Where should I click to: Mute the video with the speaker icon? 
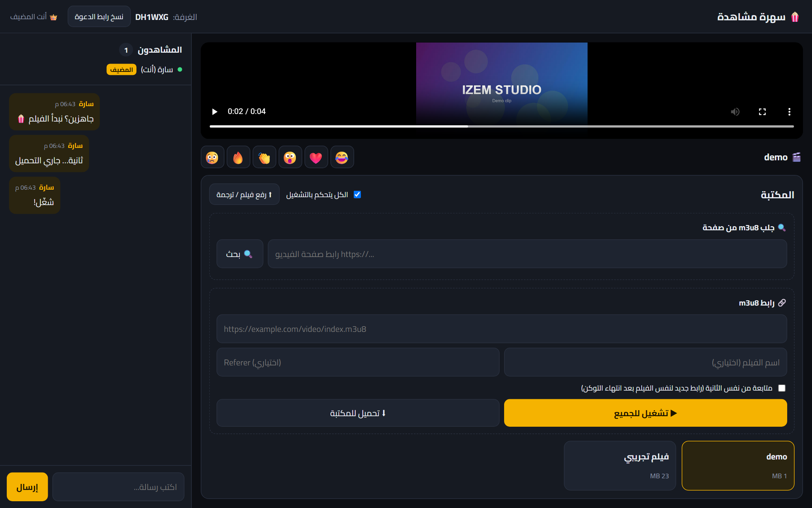(x=735, y=112)
